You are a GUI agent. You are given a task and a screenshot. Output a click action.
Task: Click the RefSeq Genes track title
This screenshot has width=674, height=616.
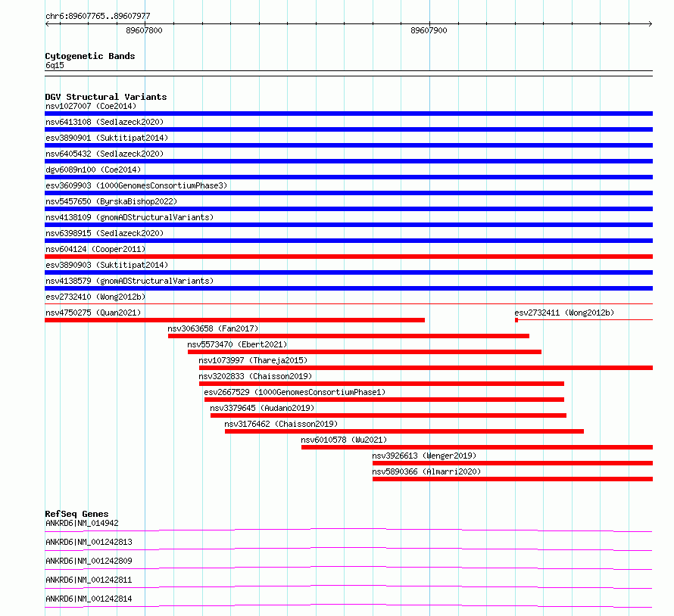(x=76, y=514)
